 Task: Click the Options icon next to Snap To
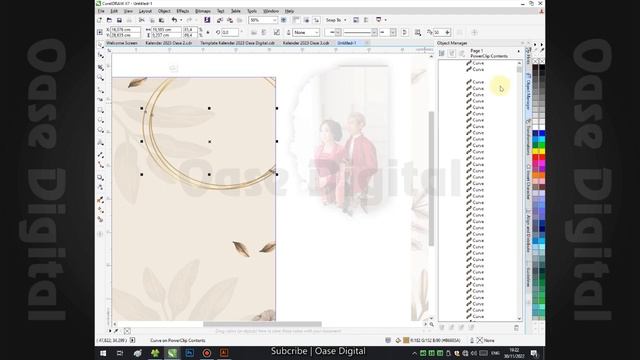pos(356,20)
